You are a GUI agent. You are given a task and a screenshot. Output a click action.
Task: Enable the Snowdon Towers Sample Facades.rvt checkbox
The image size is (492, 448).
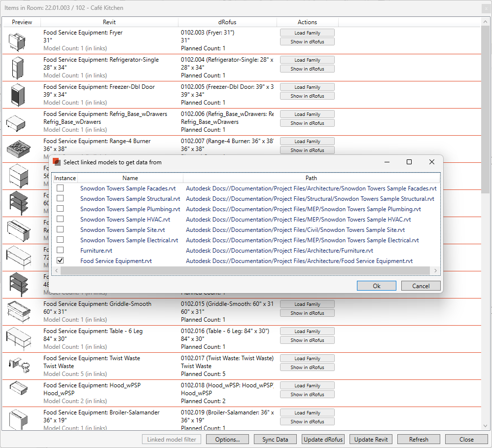[60, 188]
